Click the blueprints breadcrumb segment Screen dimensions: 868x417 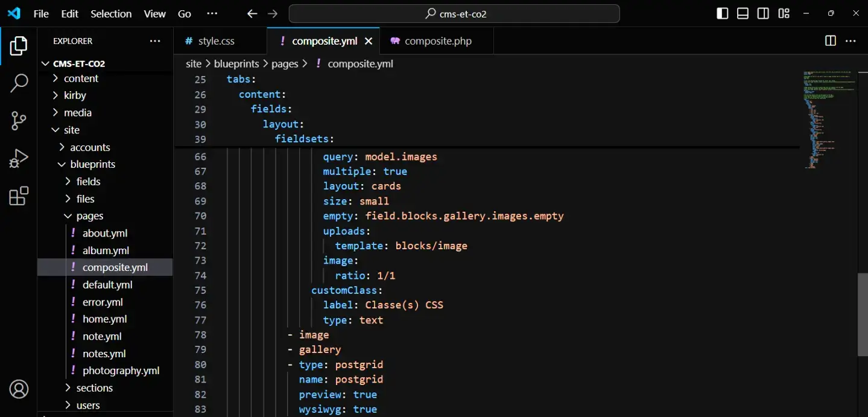click(x=237, y=63)
